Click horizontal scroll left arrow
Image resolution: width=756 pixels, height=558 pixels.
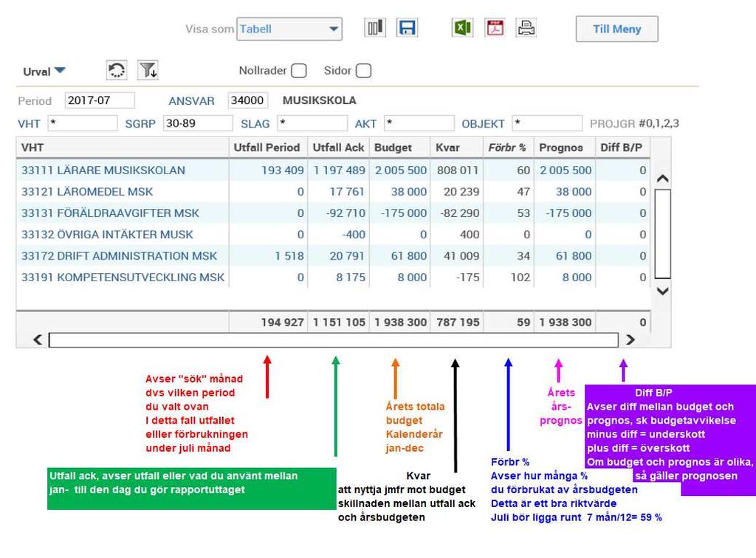[38, 340]
